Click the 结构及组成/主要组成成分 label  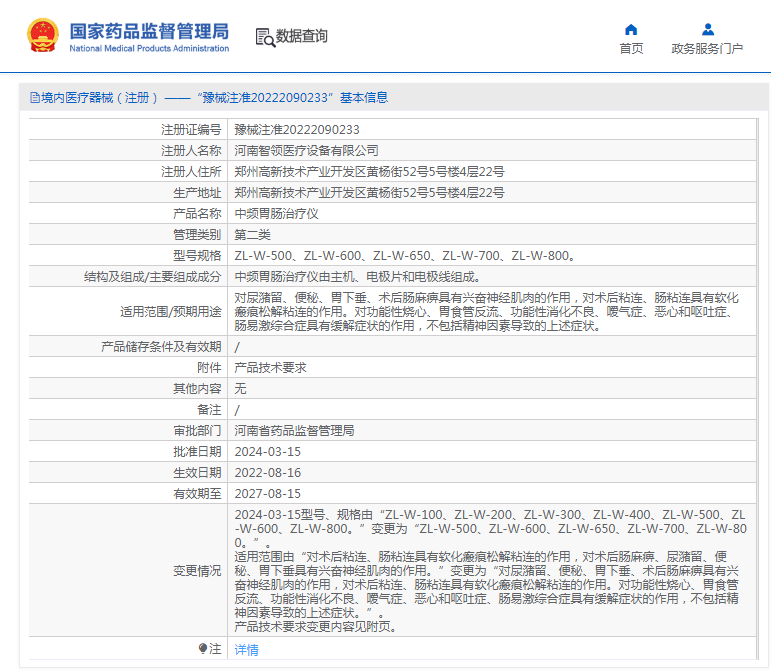[x=152, y=277]
